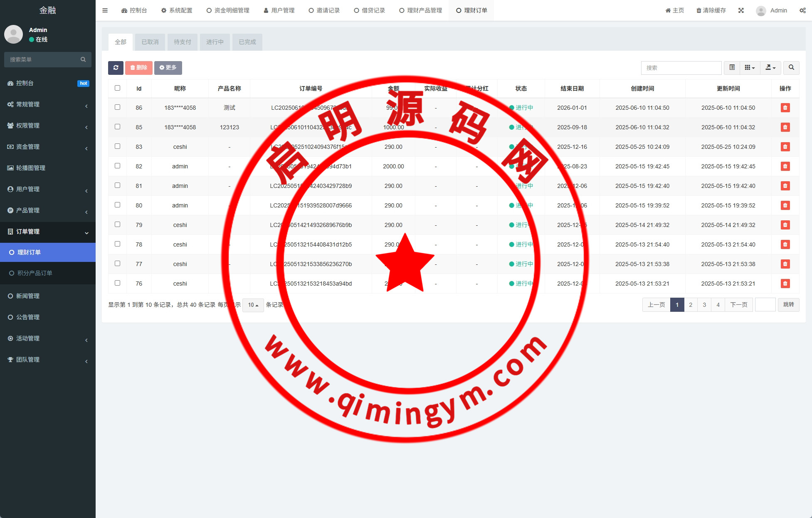812x518 pixels.
Task: Switch to the 进行中 filter tab
Action: pyautogui.click(x=215, y=42)
